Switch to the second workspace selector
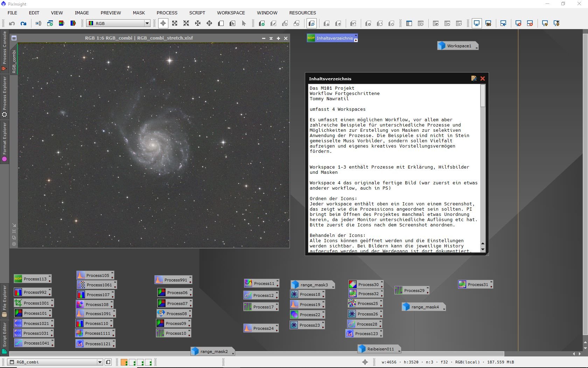The width and height of the screenshot is (588, 368). (132, 362)
